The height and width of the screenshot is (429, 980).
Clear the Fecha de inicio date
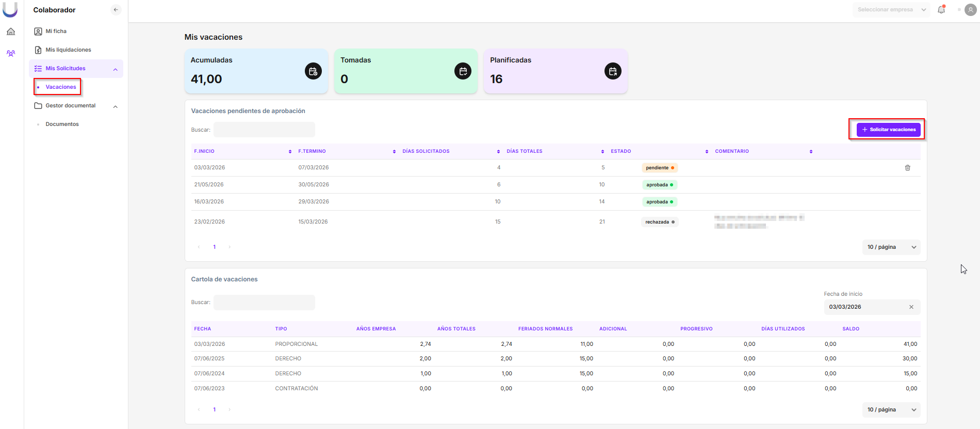click(x=911, y=307)
